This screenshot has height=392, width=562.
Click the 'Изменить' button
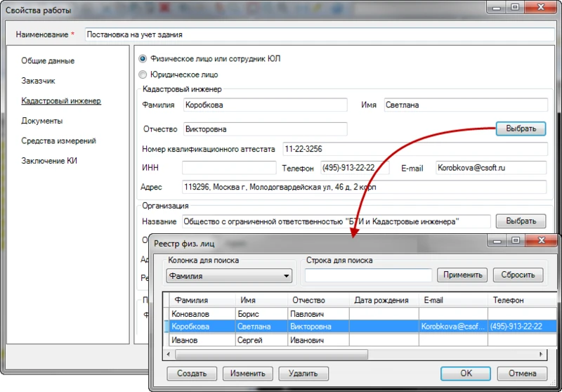tap(247, 374)
